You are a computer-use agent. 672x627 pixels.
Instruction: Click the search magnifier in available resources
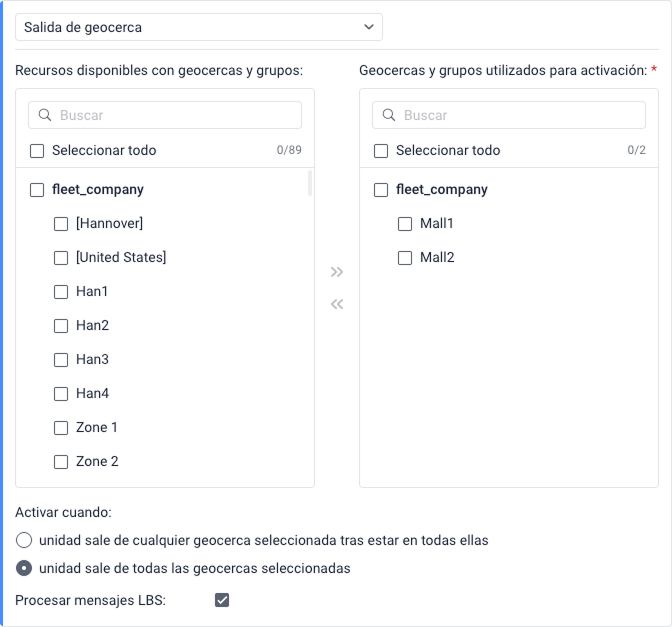point(45,116)
